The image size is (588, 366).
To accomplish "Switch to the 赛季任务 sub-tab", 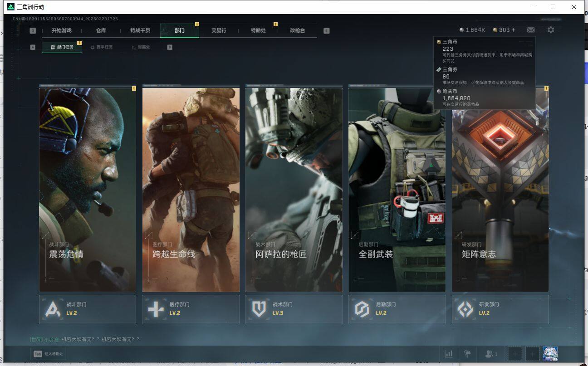I will click(x=102, y=47).
